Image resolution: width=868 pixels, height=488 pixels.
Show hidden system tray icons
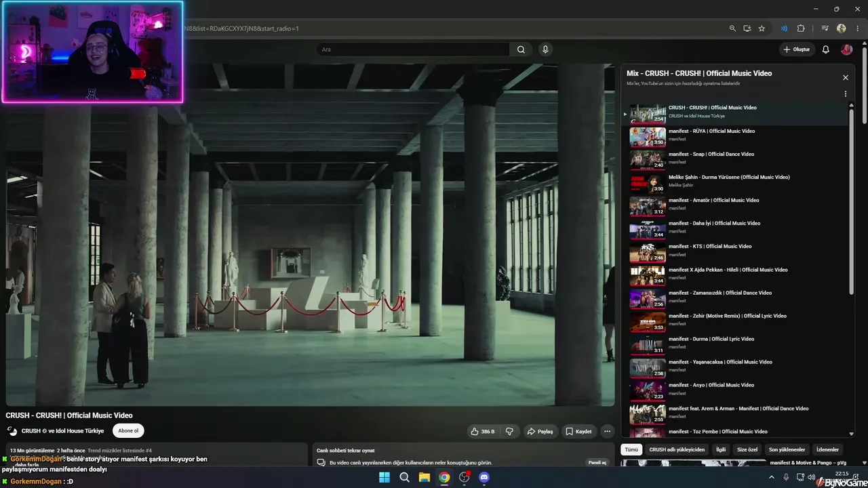[x=771, y=477]
